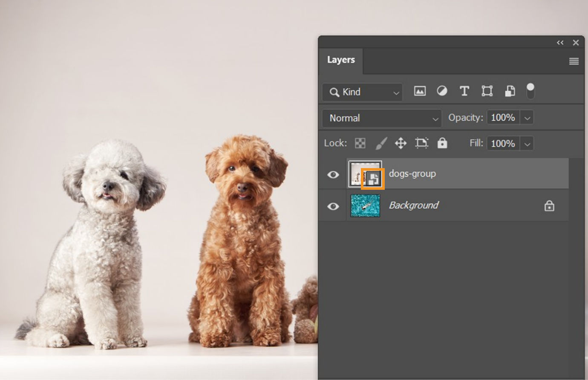Filter for type layers

464,91
